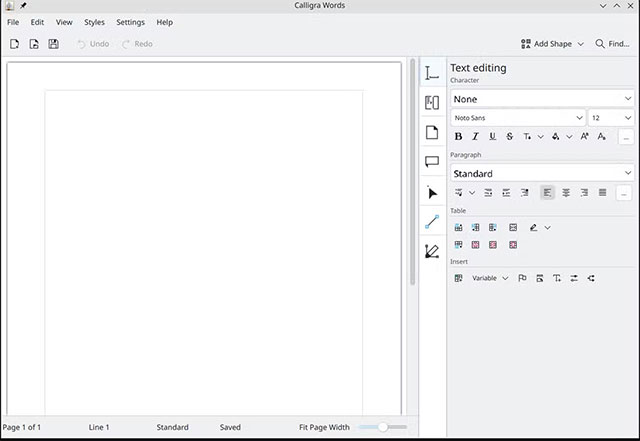
Task: Open more character options ellipsis button
Action: [626, 137]
